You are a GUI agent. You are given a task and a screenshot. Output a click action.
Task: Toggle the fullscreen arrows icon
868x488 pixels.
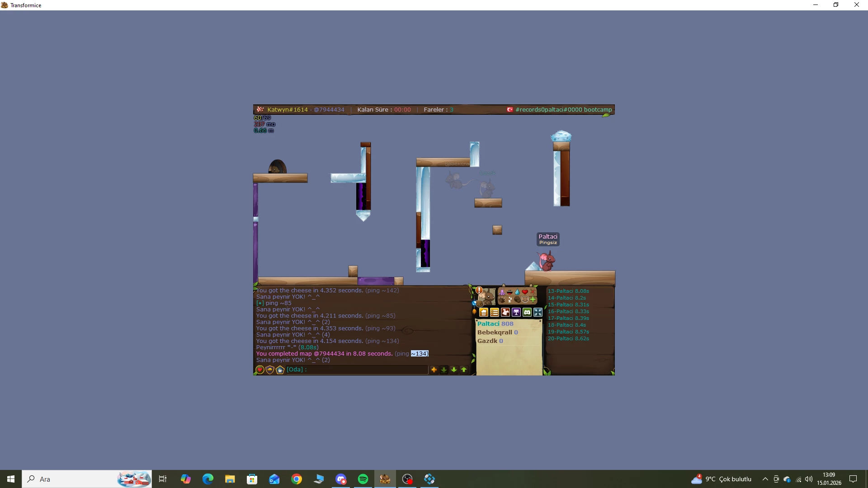[x=538, y=312]
